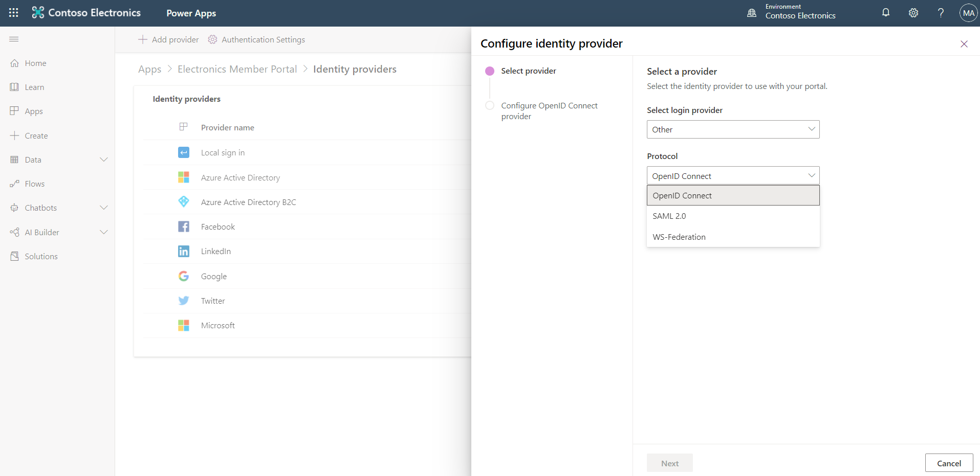Click the Facebook provider icon

tap(184, 226)
